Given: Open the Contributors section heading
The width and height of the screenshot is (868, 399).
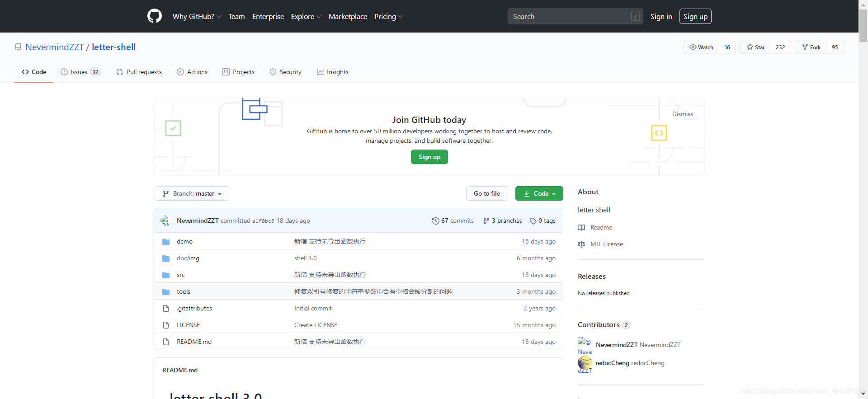Looking at the screenshot, I should pyautogui.click(x=604, y=325).
